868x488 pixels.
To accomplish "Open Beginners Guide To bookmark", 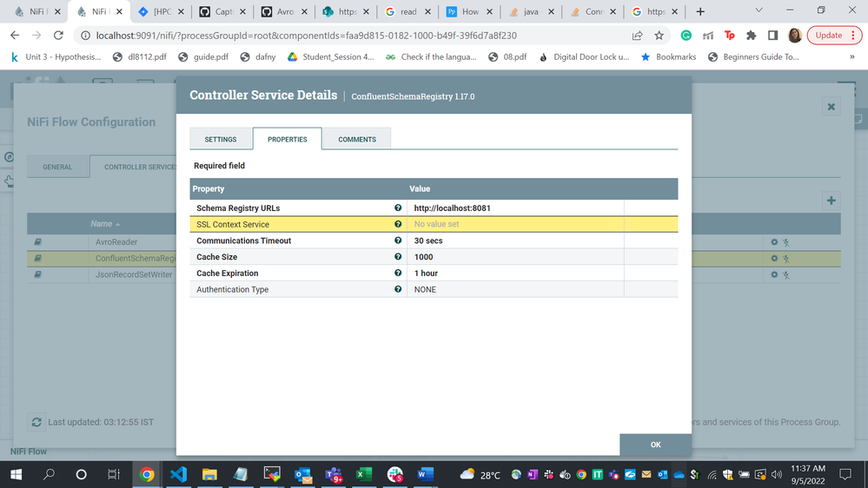I will [x=753, y=57].
